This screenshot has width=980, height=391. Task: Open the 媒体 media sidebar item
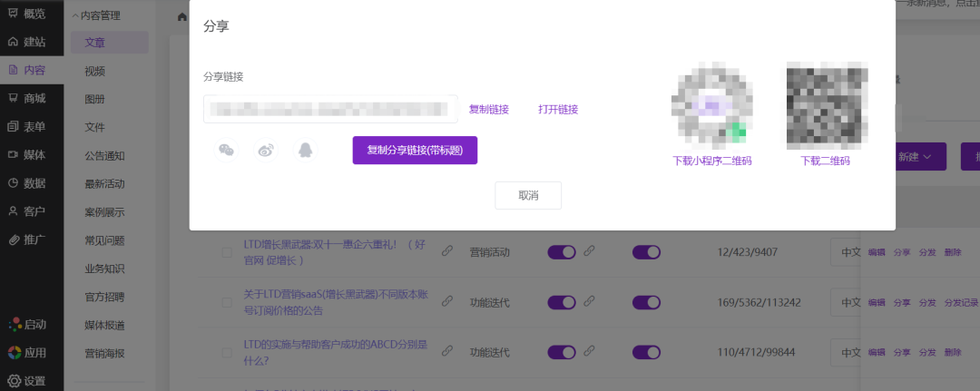[26, 155]
